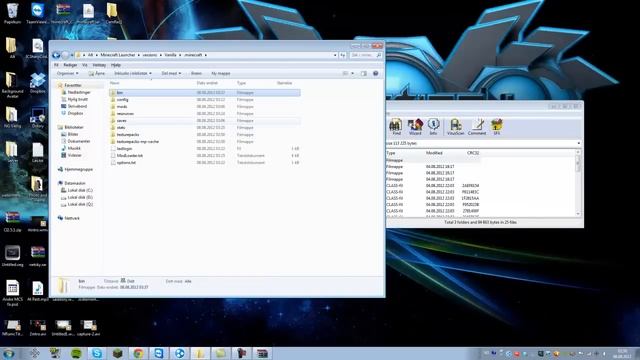This screenshot has width=640, height=360.
Task: Click Skrivebord under Favoritter
Action: coord(77,106)
